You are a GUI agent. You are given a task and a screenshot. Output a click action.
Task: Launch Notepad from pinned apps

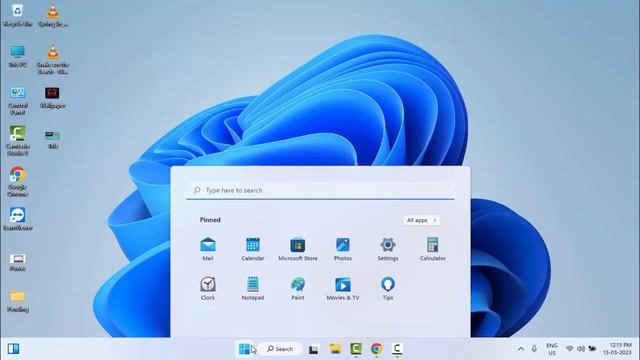click(x=253, y=289)
